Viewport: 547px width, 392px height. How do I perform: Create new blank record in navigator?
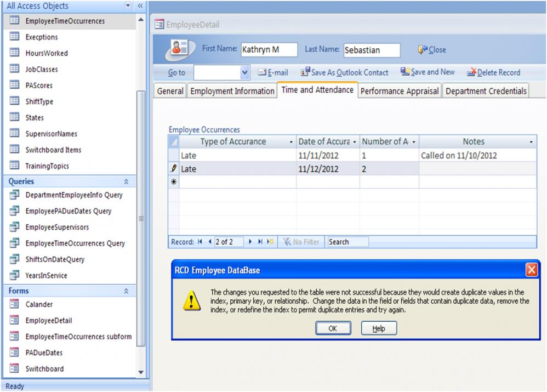tap(270, 242)
